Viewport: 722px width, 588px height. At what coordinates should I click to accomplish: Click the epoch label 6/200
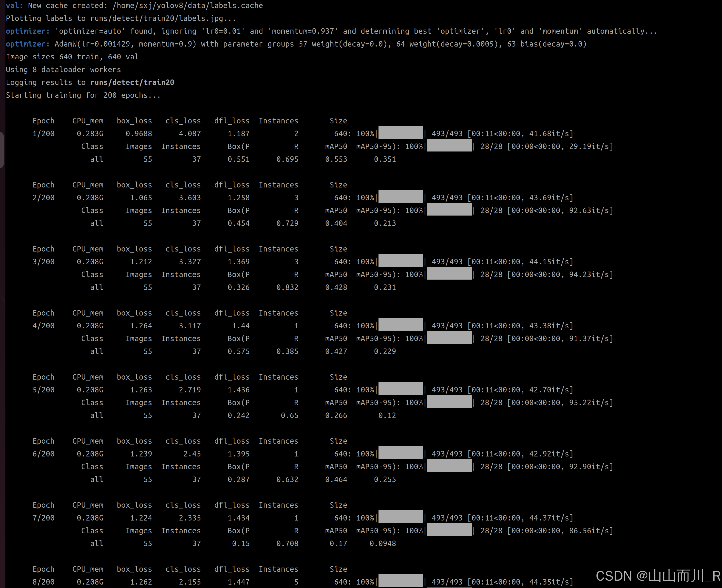[x=43, y=454]
